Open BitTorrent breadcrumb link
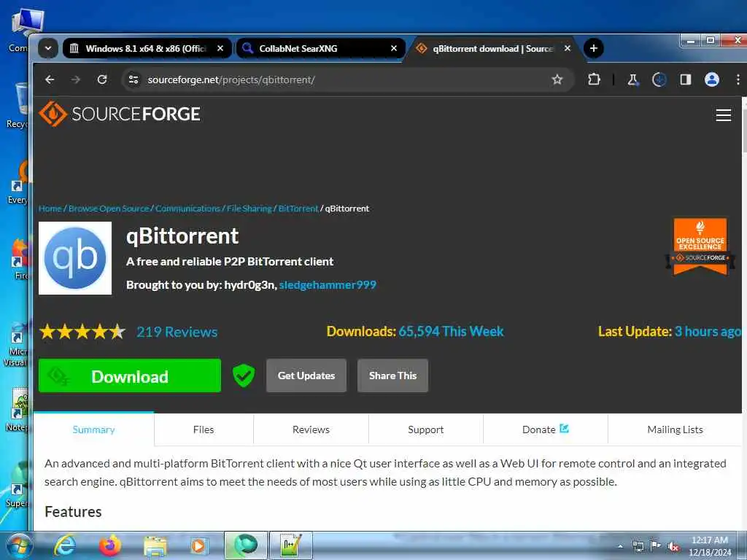Viewport: 747px width, 560px height. pos(298,209)
